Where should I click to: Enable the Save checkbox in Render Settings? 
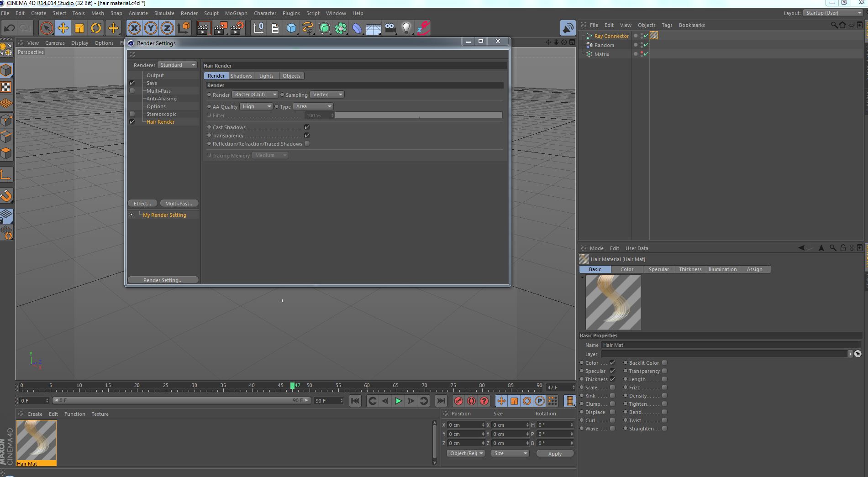(x=132, y=83)
